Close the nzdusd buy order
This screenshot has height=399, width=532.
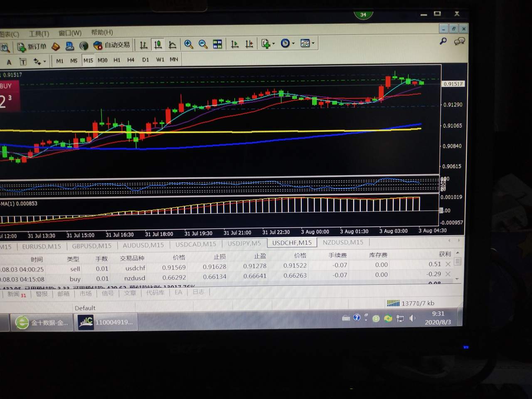[x=448, y=274]
